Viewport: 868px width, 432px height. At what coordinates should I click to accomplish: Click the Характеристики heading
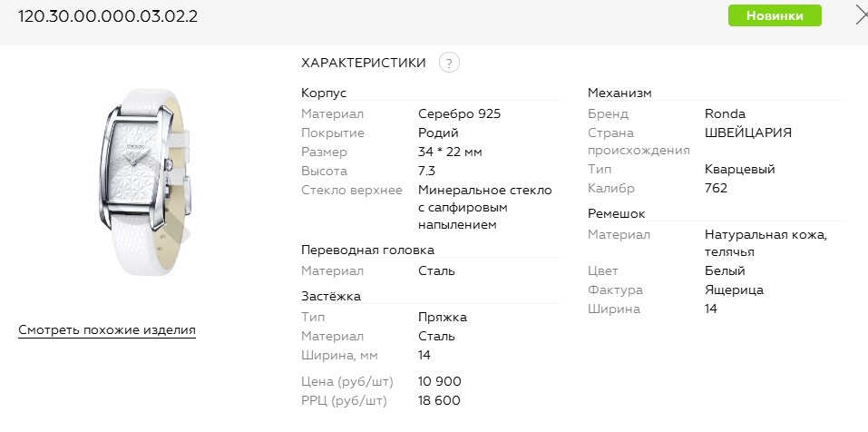click(364, 63)
